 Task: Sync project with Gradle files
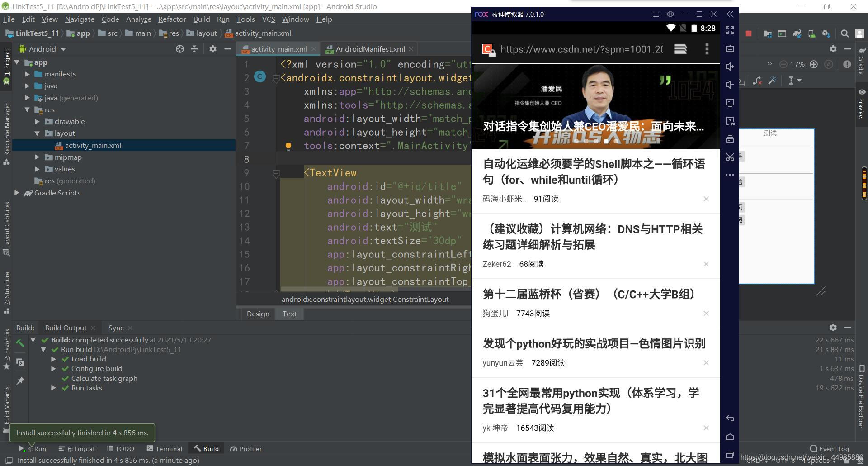[797, 33]
